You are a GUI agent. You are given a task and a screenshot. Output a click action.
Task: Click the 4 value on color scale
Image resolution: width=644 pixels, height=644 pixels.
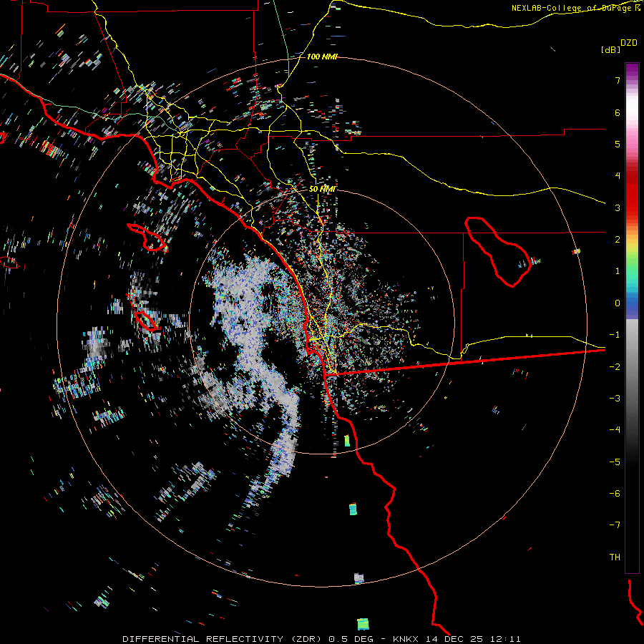(x=618, y=176)
